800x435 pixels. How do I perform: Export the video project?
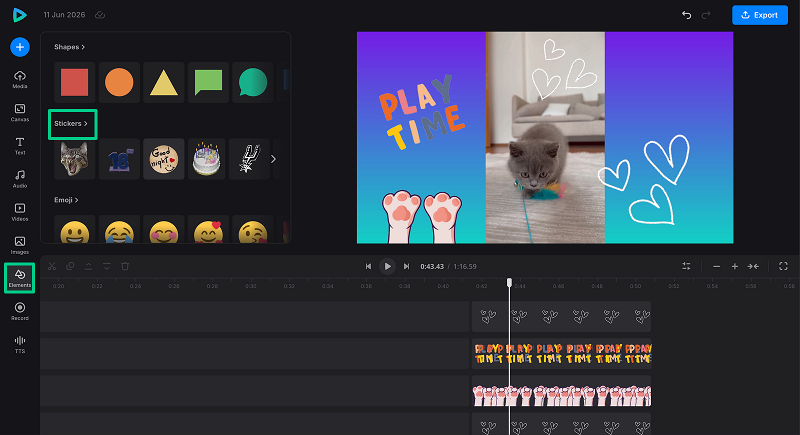click(760, 15)
